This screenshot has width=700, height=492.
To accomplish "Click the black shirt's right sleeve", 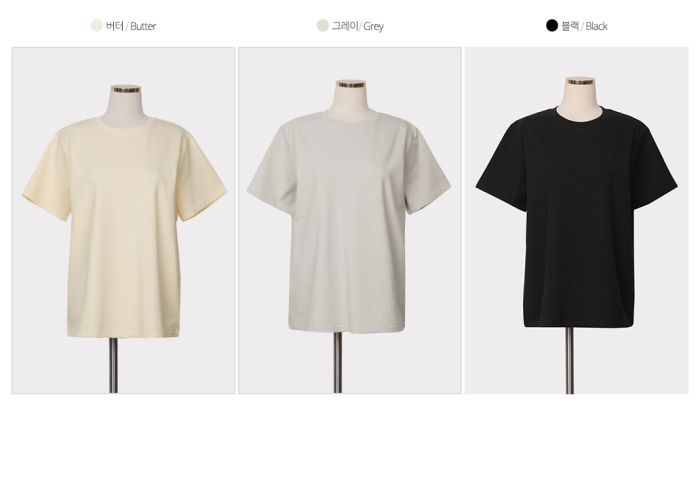I will (653, 170).
